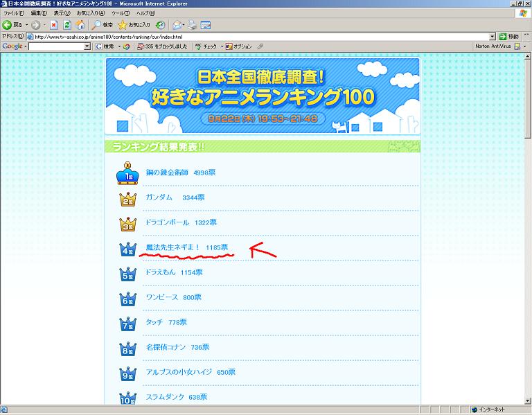Image resolution: width=532 pixels, height=415 pixels.
Task: Click the 4位 blue crown icon
Action: pyautogui.click(x=127, y=249)
